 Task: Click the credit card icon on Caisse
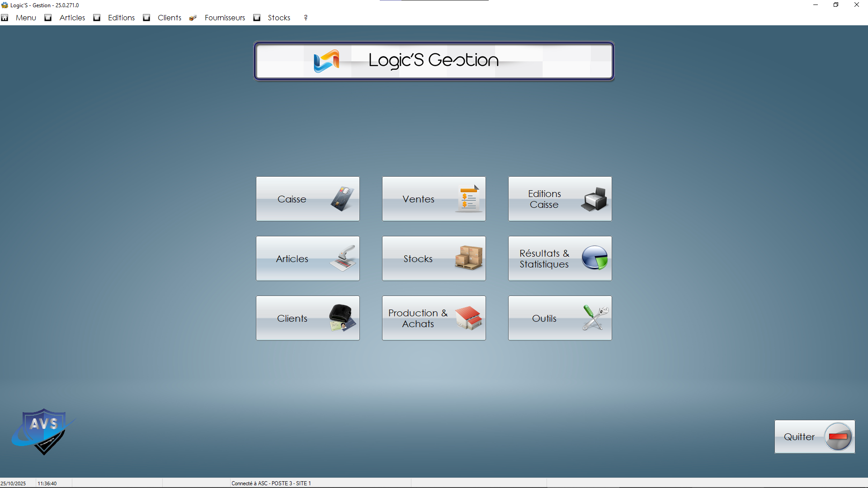click(x=342, y=199)
